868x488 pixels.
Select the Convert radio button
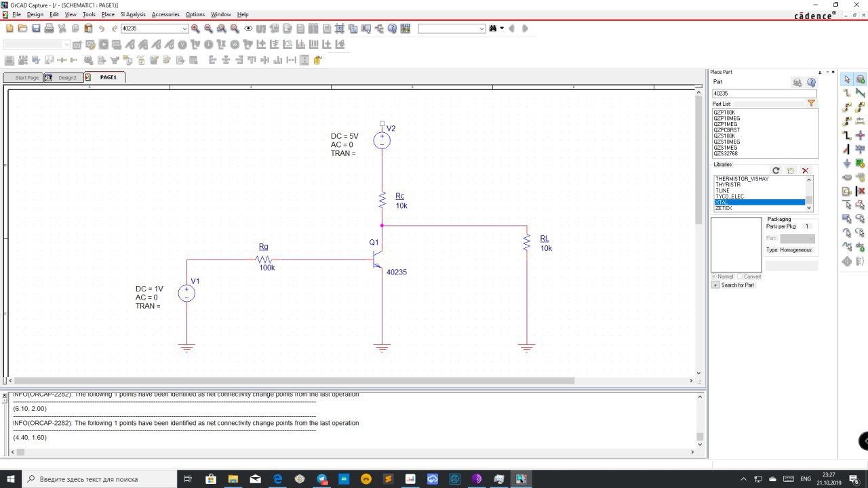tap(740, 277)
